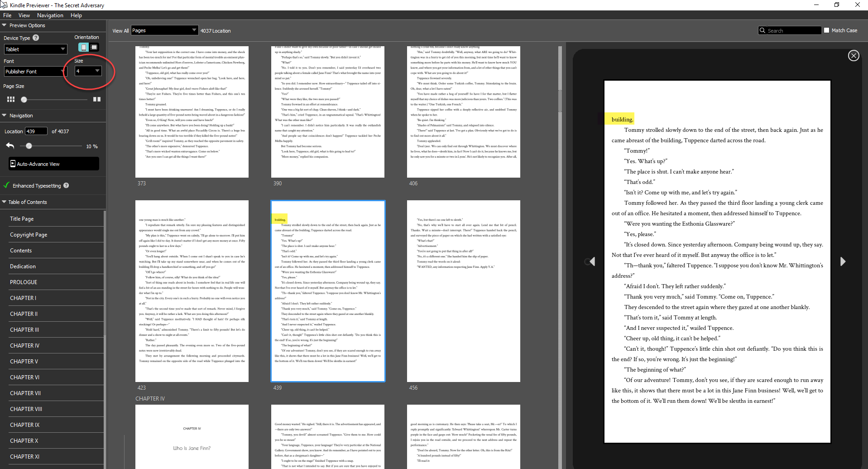Viewport: 868px width, 469px height.
Task: Click the small grid page size icon
Action: tap(10, 99)
